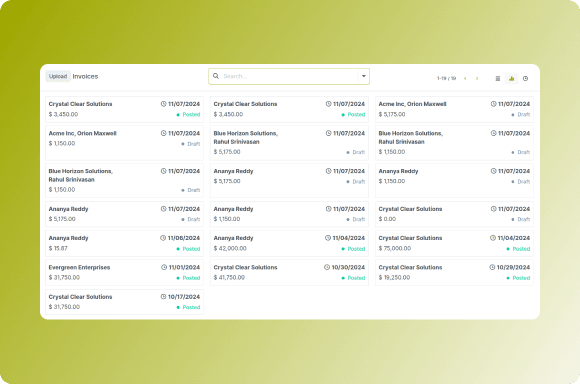Switch to list view

(x=498, y=78)
